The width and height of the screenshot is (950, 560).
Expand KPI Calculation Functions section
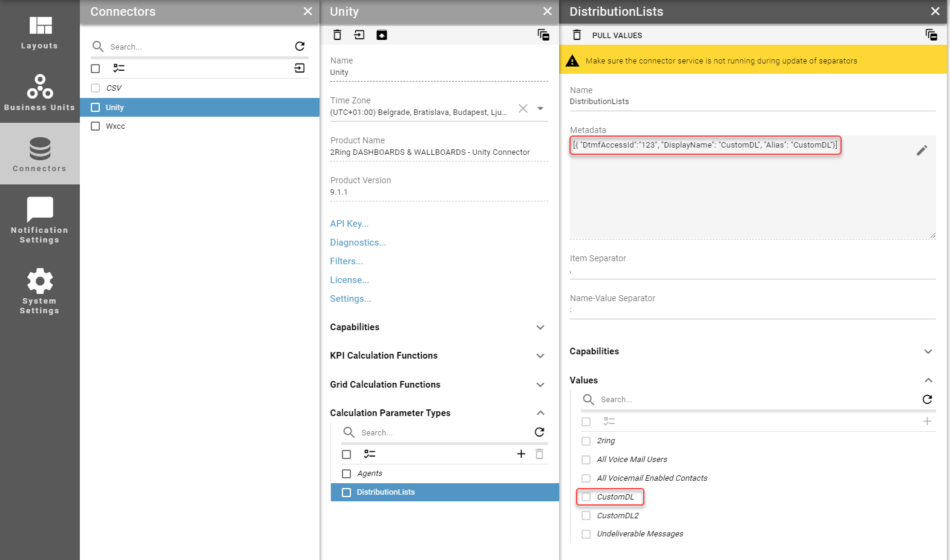[x=540, y=356]
